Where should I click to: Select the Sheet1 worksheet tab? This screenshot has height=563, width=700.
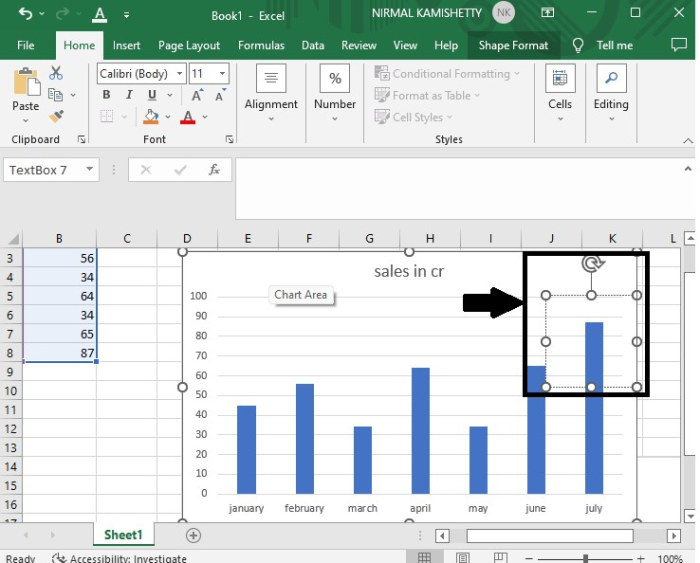124,535
